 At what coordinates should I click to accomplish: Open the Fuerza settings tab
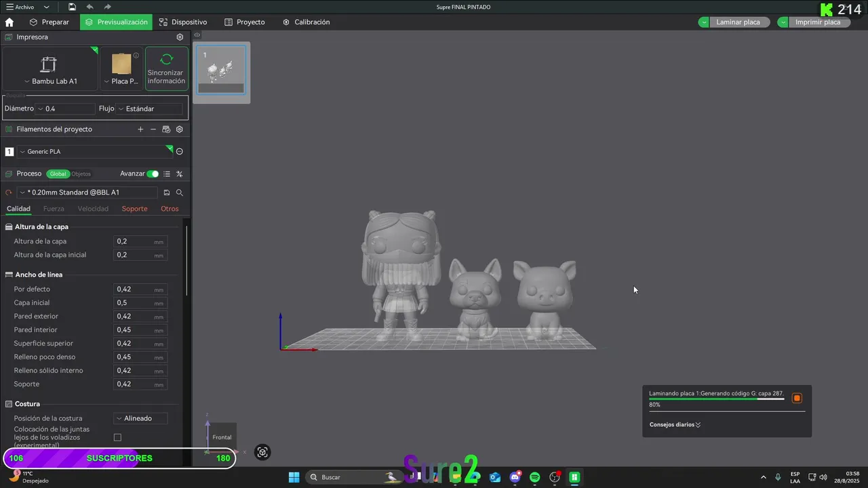point(54,209)
